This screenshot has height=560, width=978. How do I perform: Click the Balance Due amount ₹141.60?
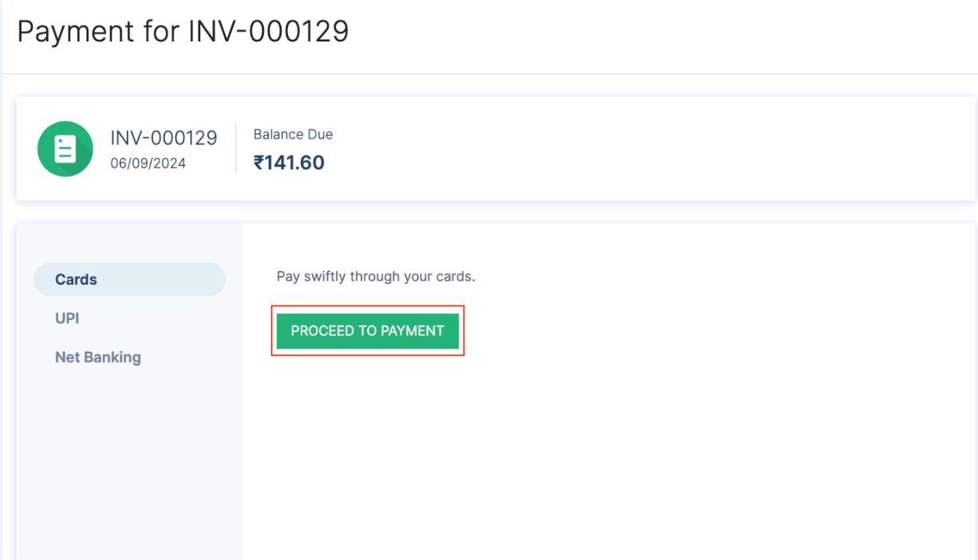(x=290, y=162)
